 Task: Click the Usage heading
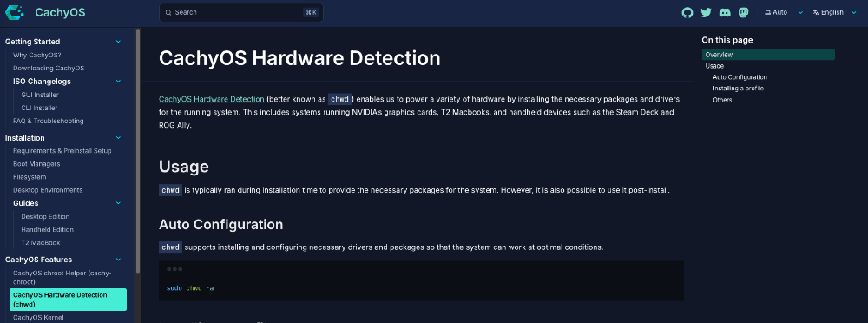(184, 167)
